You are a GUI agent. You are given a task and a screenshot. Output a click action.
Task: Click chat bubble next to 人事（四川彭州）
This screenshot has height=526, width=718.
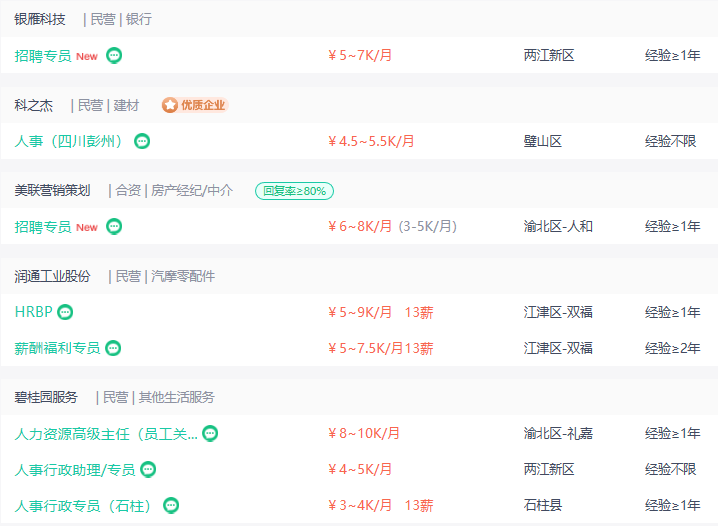pyautogui.click(x=142, y=141)
